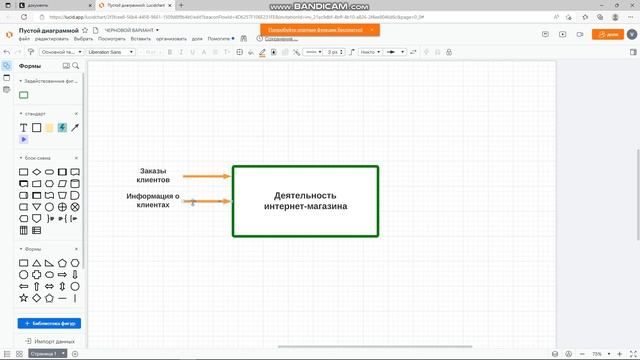The image size is (640, 360).
Task: Open the Вставить menu
Action: click(140, 39)
